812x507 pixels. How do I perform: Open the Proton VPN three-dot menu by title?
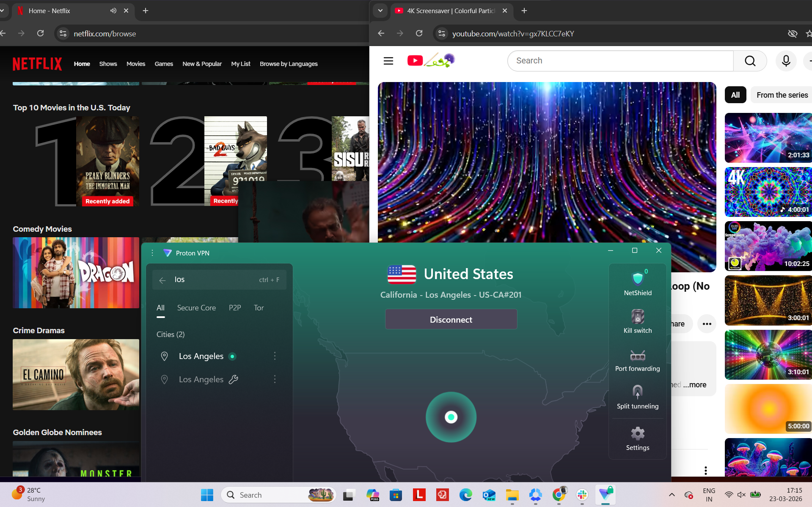pos(152,253)
